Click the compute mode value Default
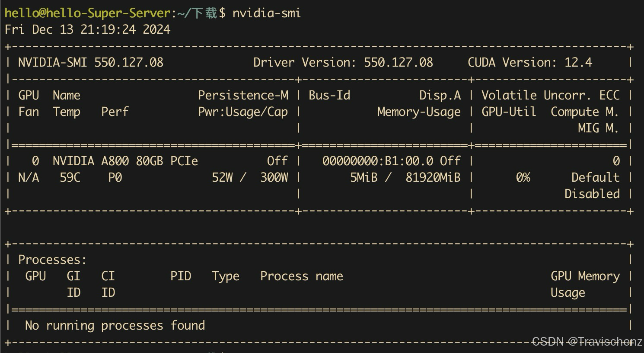This screenshot has height=353, width=644. click(596, 177)
